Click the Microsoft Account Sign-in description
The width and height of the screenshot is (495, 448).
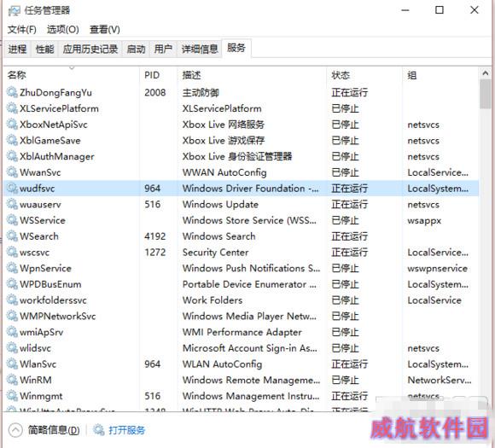click(250, 348)
